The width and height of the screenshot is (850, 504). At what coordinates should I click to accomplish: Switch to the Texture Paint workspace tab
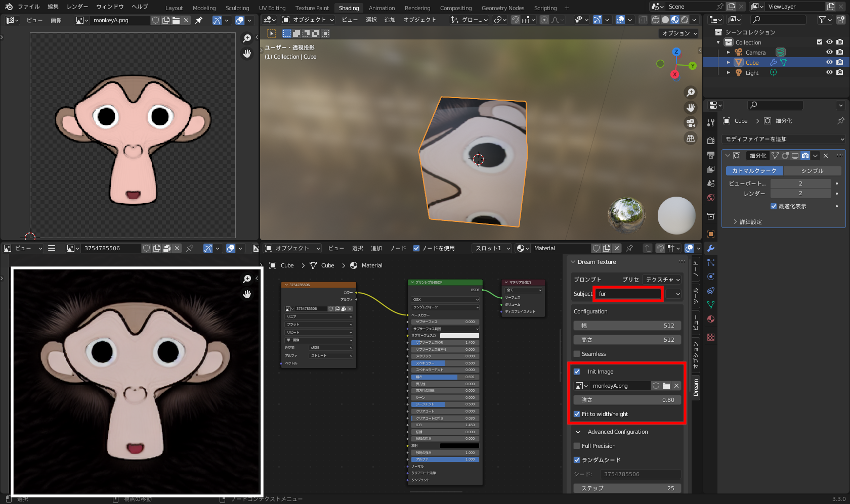[x=312, y=8]
